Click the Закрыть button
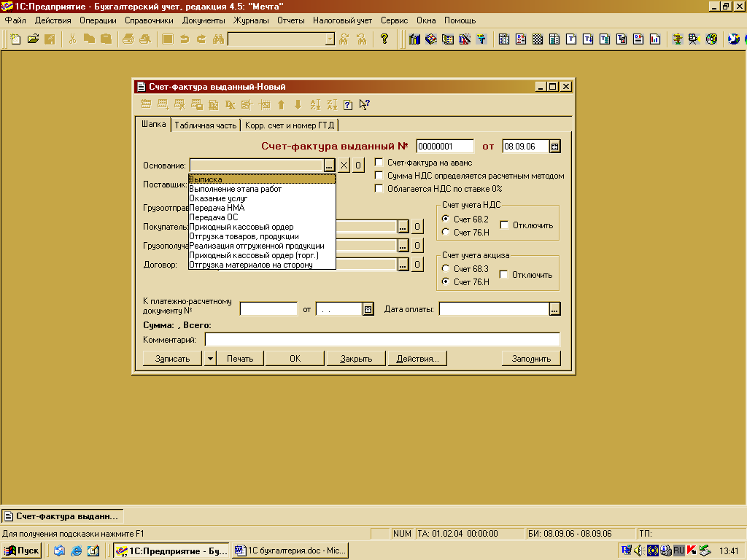This screenshot has width=747, height=560. coord(356,359)
